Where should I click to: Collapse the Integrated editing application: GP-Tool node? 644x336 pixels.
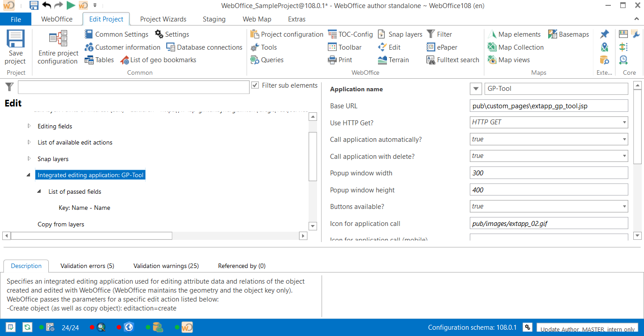tap(29, 174)
